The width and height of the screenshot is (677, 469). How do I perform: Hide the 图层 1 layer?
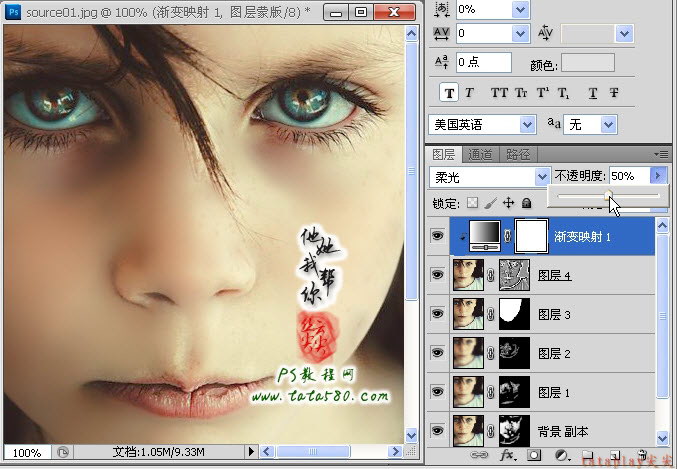(437, 392)
